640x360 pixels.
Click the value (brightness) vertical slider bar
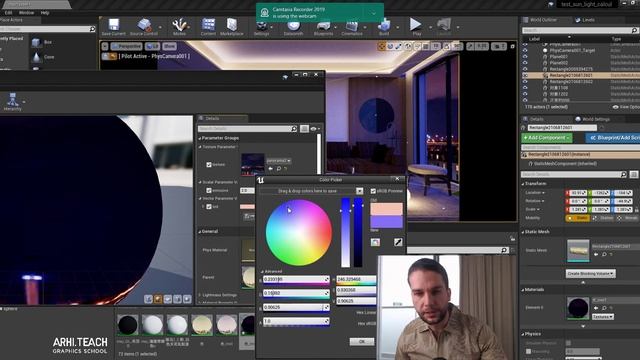(x=358, y=233)
